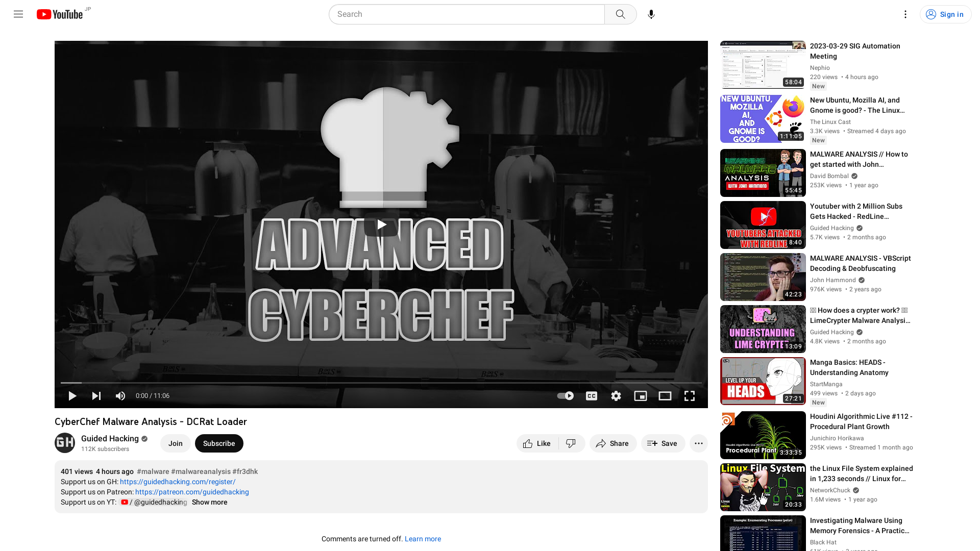Enter fullscreen video mode
Viewport: 980px width, 551px height.
[x=689, y=395]
